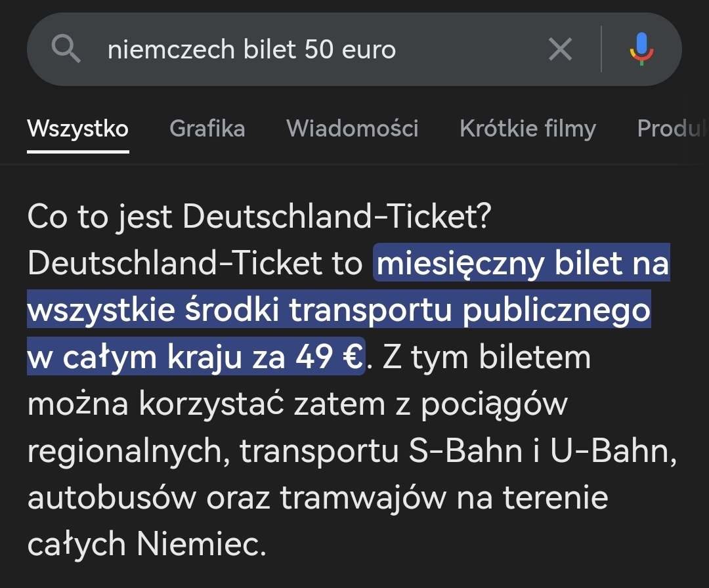The height and width of the screenshot is (588, 709).
Task: Click highlighted text "miesięczny bilet na"
Action: click(x=522, y=264)
